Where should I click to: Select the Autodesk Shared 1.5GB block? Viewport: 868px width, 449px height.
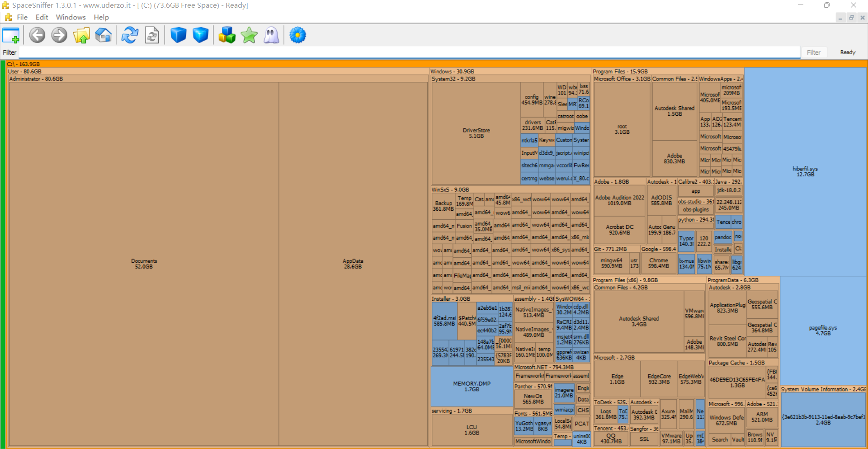[675, 111]
